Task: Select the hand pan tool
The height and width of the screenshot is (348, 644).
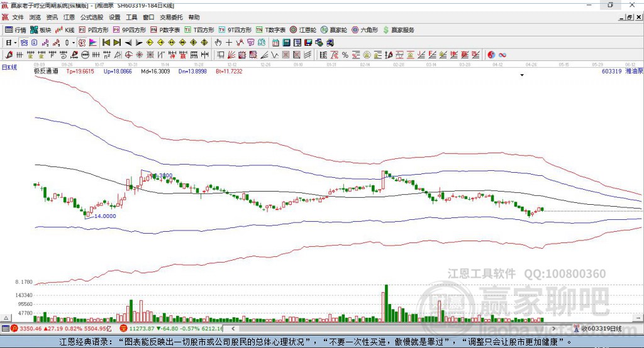Action: point(218,43)
